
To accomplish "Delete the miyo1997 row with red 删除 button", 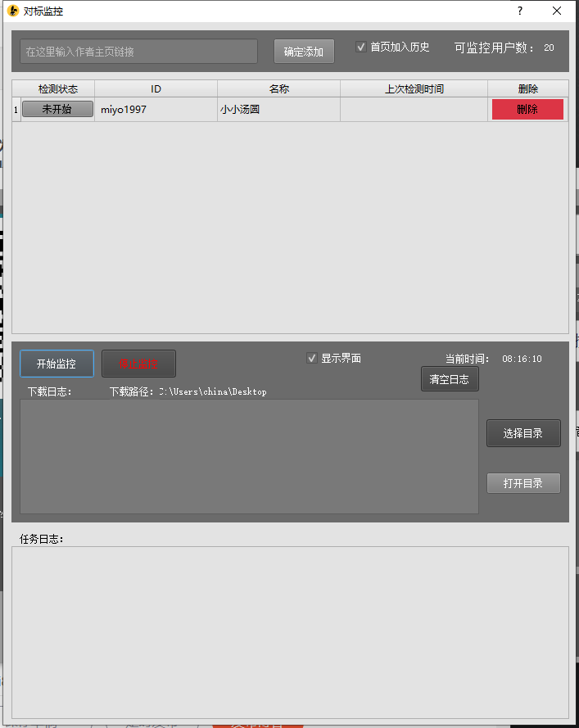I will [x=527, y=110].
